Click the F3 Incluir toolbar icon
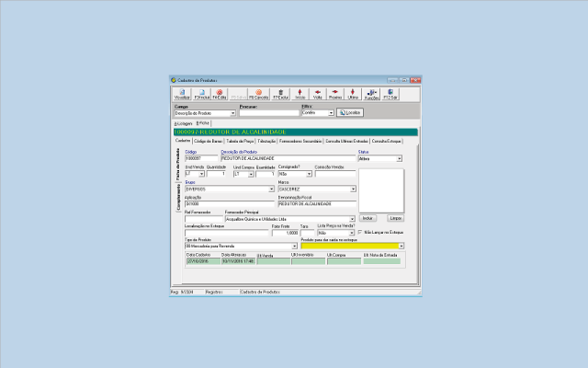 (x=202, y=93)
